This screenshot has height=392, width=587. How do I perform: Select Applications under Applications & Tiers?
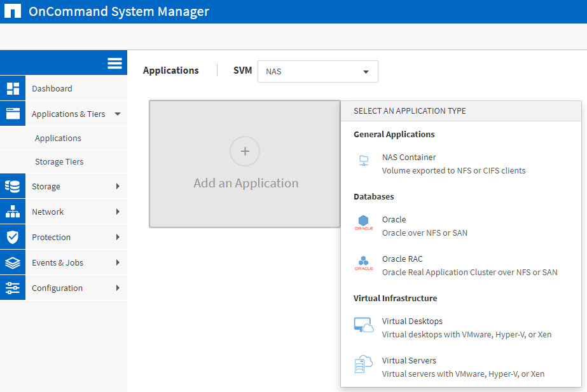coord(58,139)
